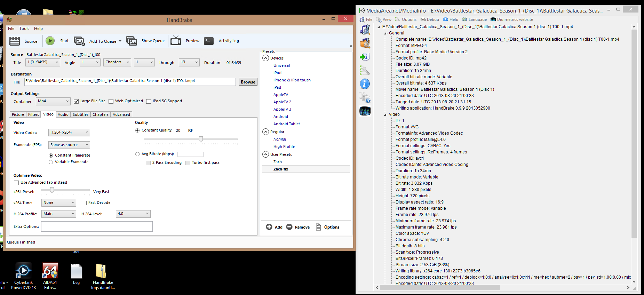Open the Container Mp4 dropdown
The height and width of the screenshot is (295, 644).
point(53,101)
